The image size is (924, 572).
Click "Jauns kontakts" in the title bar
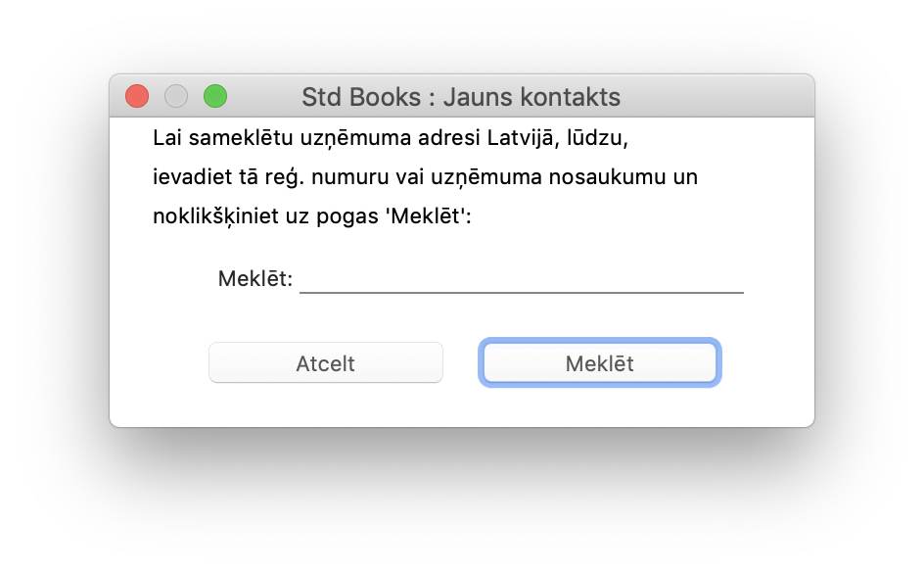531,97
